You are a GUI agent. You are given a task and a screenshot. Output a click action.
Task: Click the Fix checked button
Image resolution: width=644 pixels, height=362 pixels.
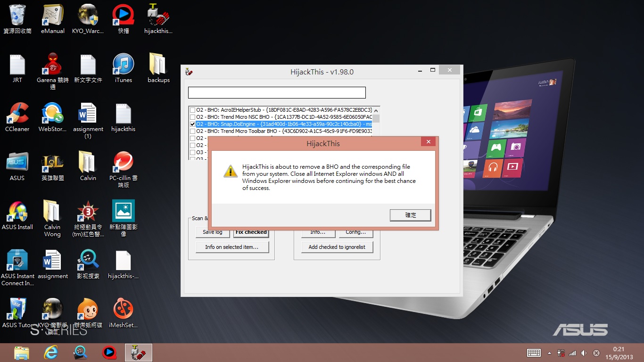(251, 232)
